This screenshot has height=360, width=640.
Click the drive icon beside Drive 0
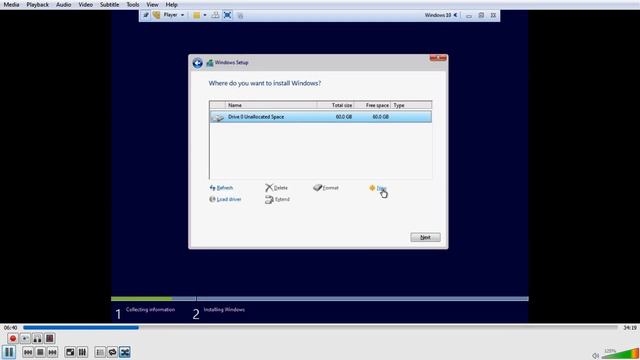tap(218, 117)
